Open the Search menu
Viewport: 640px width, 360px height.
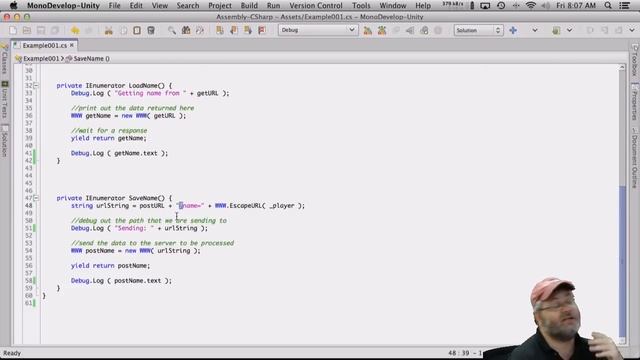188,6
